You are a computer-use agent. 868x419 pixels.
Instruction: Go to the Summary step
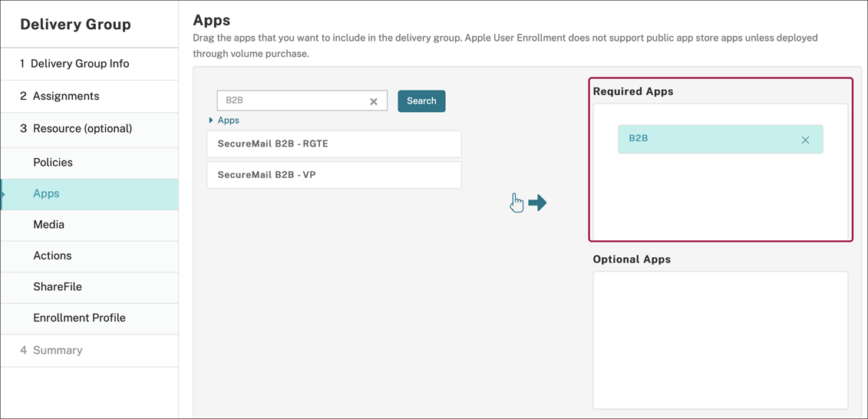click(x=58, y=350)
